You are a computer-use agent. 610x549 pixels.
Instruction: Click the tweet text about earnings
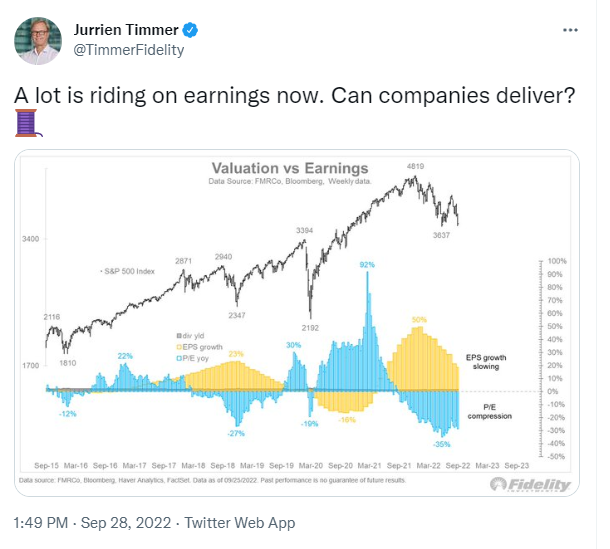coord(294,95)
